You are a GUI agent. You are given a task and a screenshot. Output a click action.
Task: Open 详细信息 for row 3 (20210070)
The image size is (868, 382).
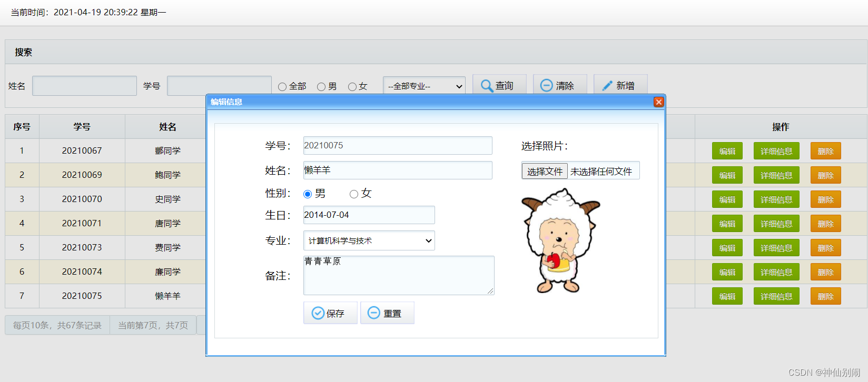point(776,199)
